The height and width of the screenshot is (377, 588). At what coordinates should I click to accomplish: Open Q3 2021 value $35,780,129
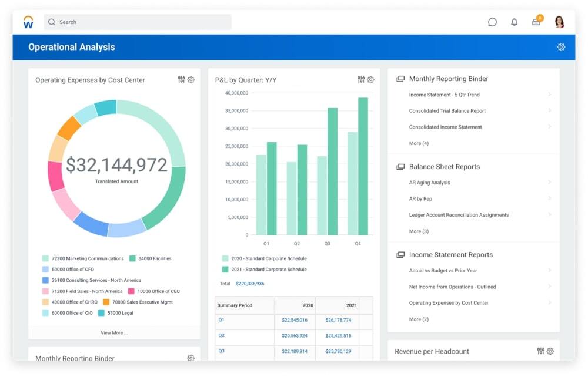[x=338, y=352]
